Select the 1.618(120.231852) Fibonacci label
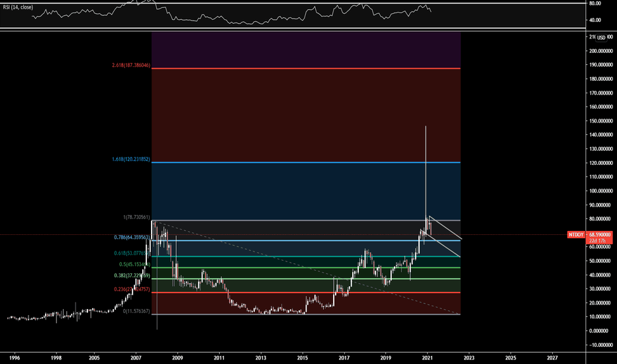Screen dimensions: 617x364 (130, 159)
